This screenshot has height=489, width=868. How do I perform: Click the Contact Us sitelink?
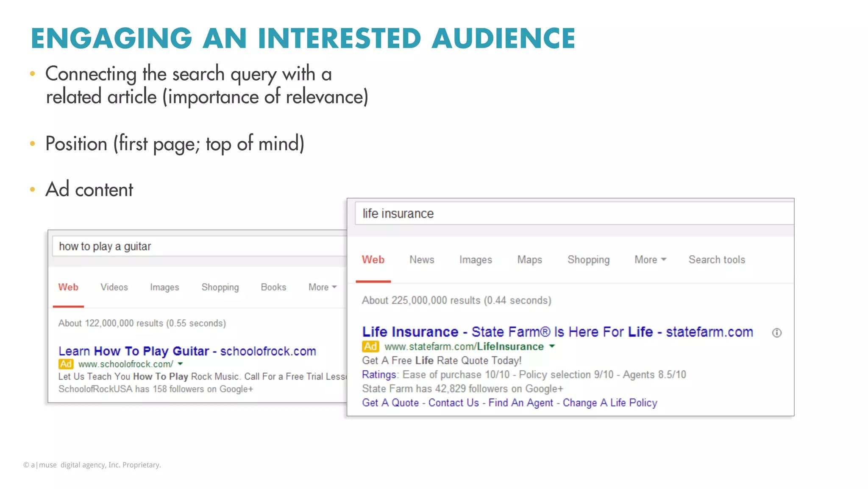coord(453,402)
